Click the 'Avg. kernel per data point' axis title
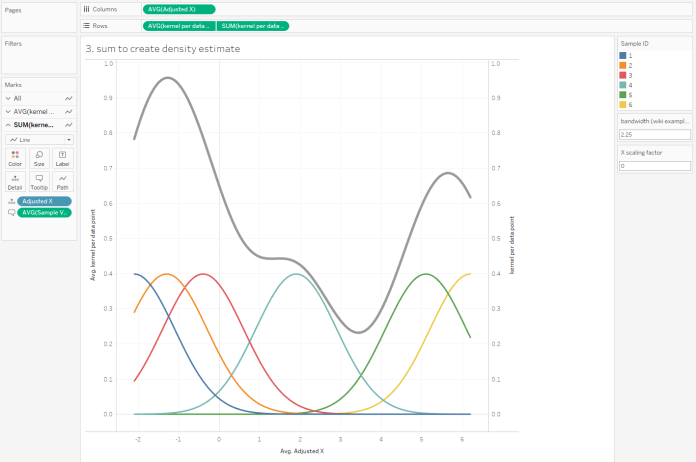Image resolution: width=696 pixels, height=462 pixels. tap(93, 245)
